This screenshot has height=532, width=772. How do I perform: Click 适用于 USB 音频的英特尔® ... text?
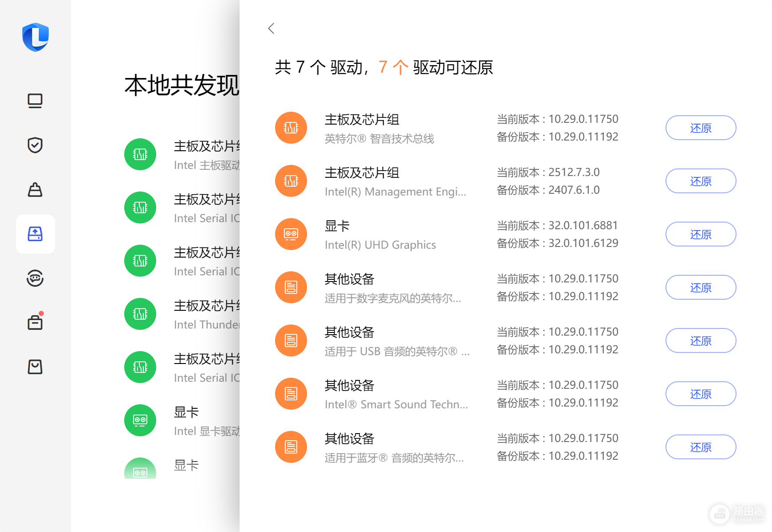click(x=397, y=352)
